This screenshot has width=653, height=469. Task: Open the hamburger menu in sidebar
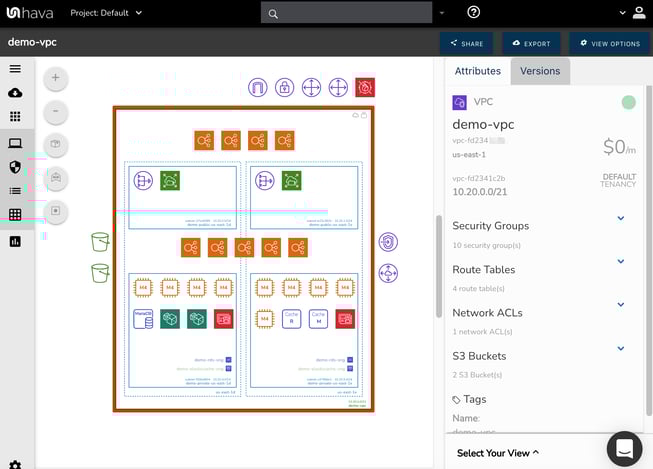click(x=15, y=69)
